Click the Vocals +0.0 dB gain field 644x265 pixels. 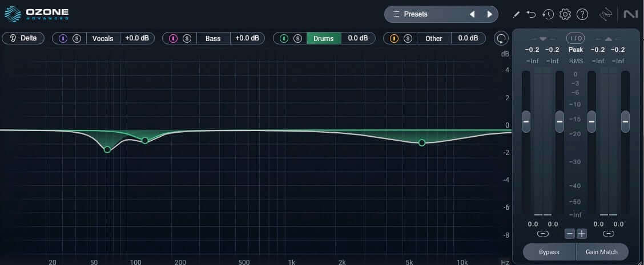pyautogui.click(x=137, y=38)
